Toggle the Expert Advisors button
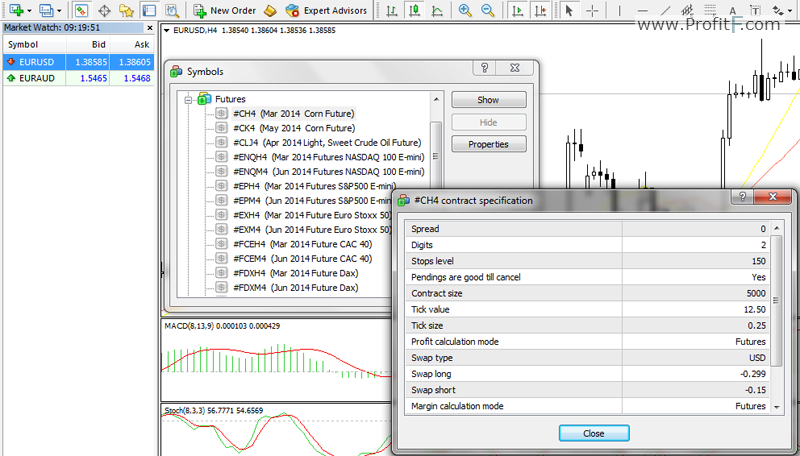800x456 pixels. (x=327, y=10)
